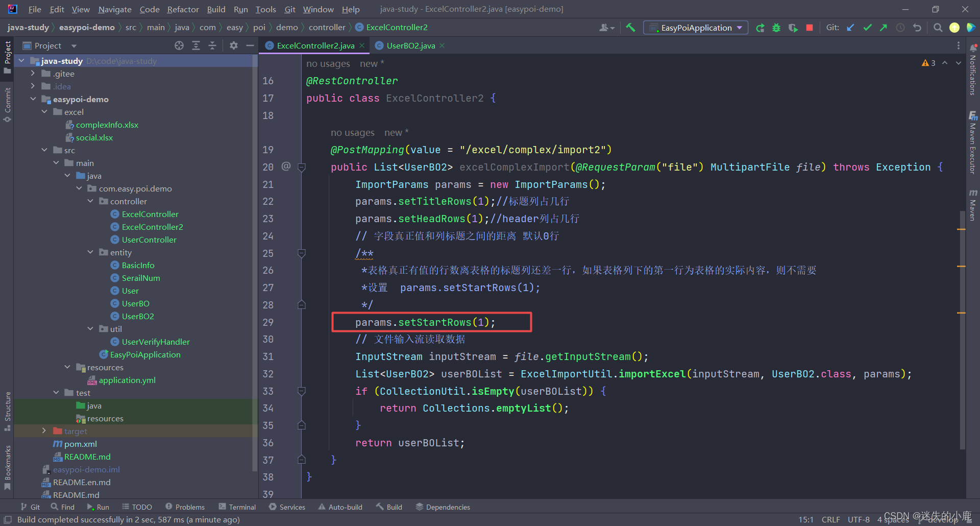The height and width of the screenshot is (526, 980).
Task: Open the Problems tool window
Action: click(x=185, y=507)
